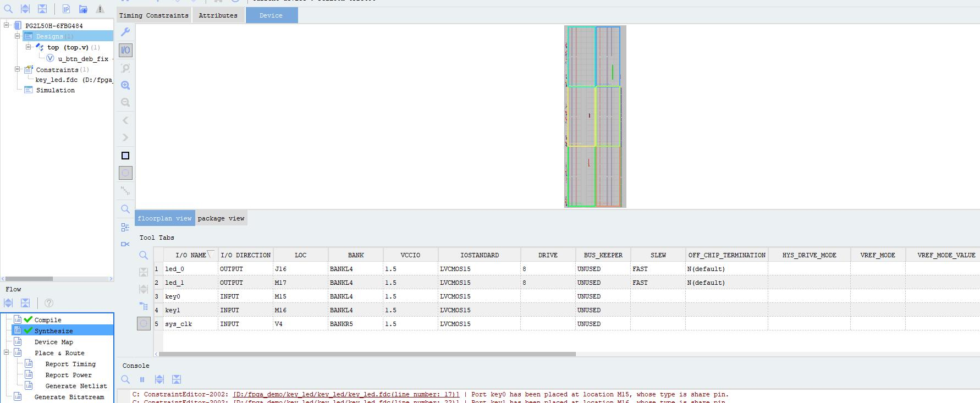Open the key_led.fdc line 17 console link
This screenshot has height=403, width=980.
[x=346, y=394]
